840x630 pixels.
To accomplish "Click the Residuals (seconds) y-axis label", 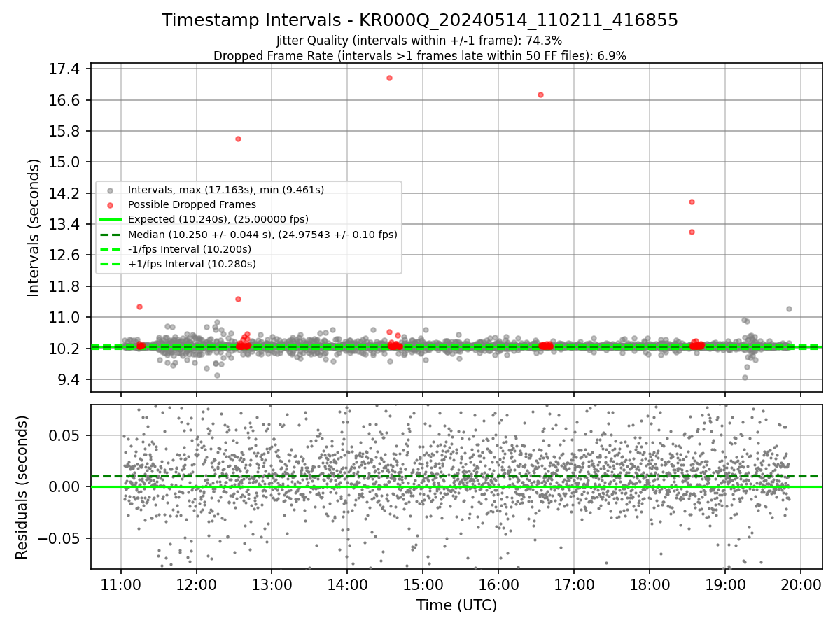I will [x=22, y=487].
